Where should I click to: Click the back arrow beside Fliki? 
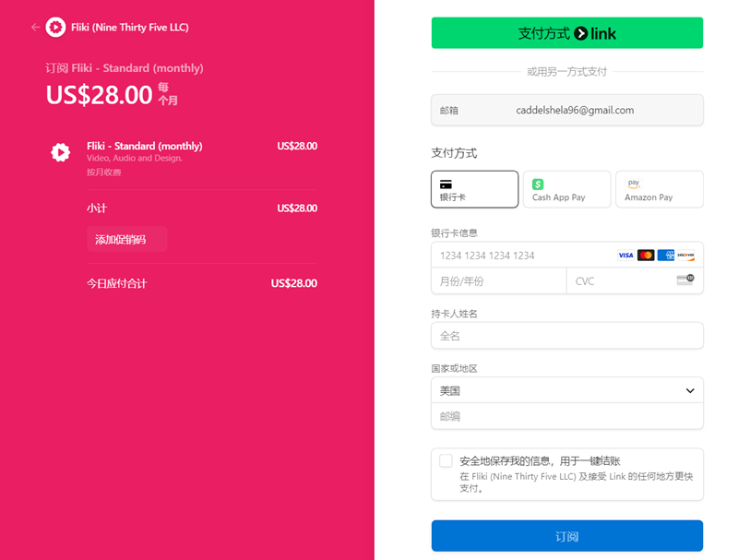pyautogui.click(x=36, y=28)
